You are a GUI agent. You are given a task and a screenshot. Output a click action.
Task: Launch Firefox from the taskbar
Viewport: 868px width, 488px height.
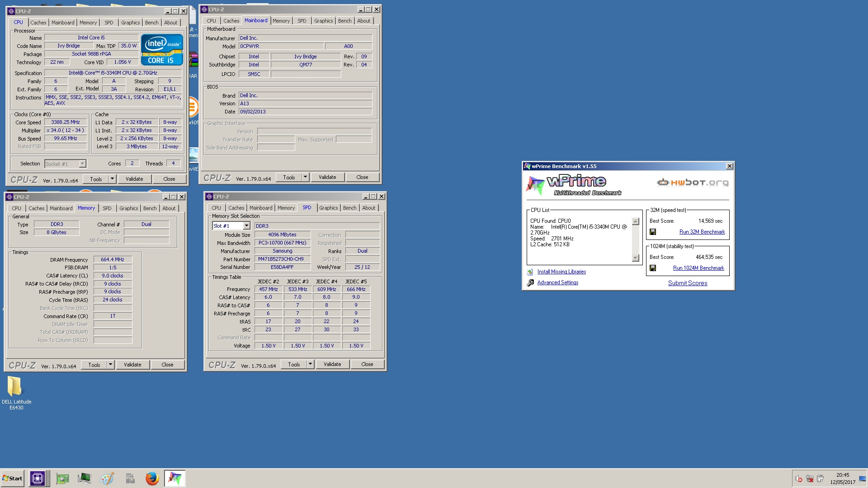click(x=152, y=478)
